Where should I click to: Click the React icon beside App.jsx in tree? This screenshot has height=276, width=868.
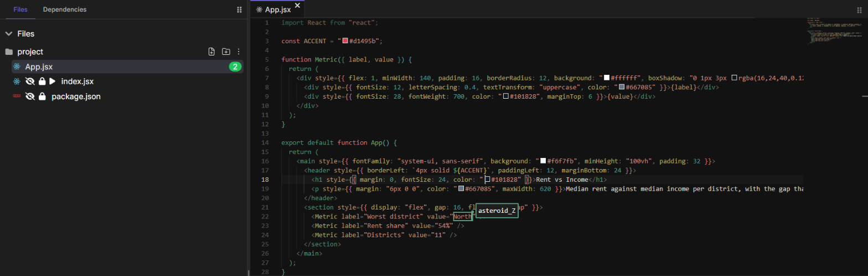click(17, 67)
